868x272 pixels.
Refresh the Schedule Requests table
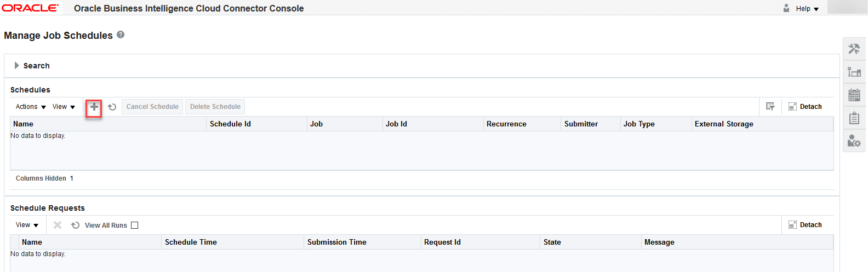(x=76, y=225)
